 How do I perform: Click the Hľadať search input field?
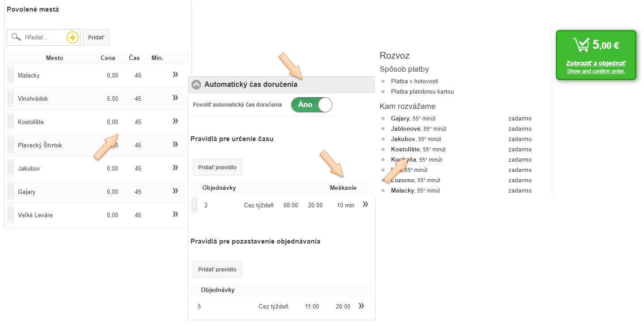(x=44, y=38)
